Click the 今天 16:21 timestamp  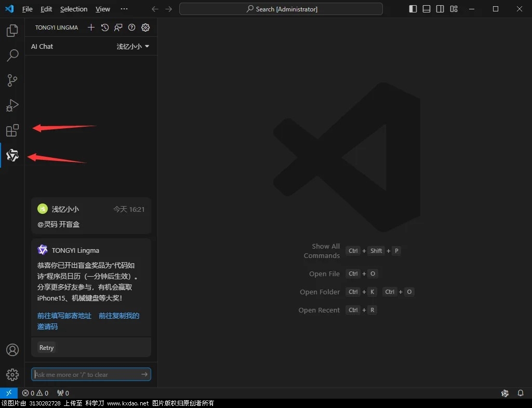pyautogui.click(x=129, y=209)
